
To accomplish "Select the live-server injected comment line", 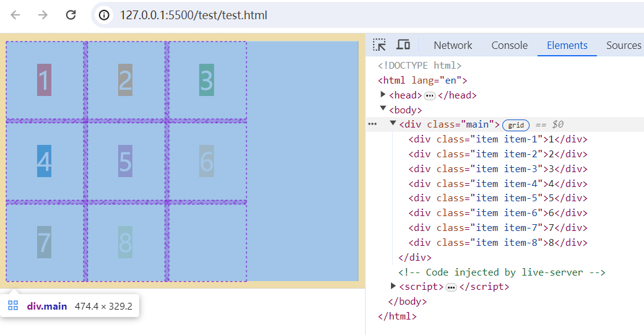I will (x=502, y=272).
